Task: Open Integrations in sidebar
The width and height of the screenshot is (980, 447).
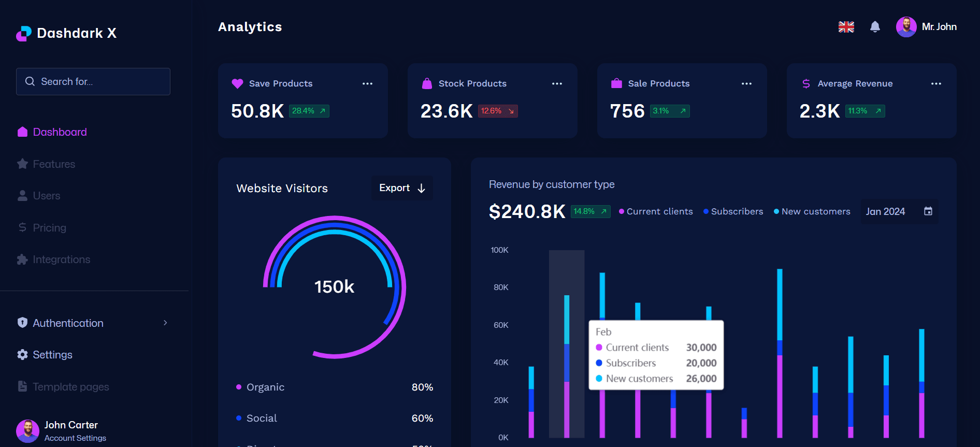Action: point(61,259)
